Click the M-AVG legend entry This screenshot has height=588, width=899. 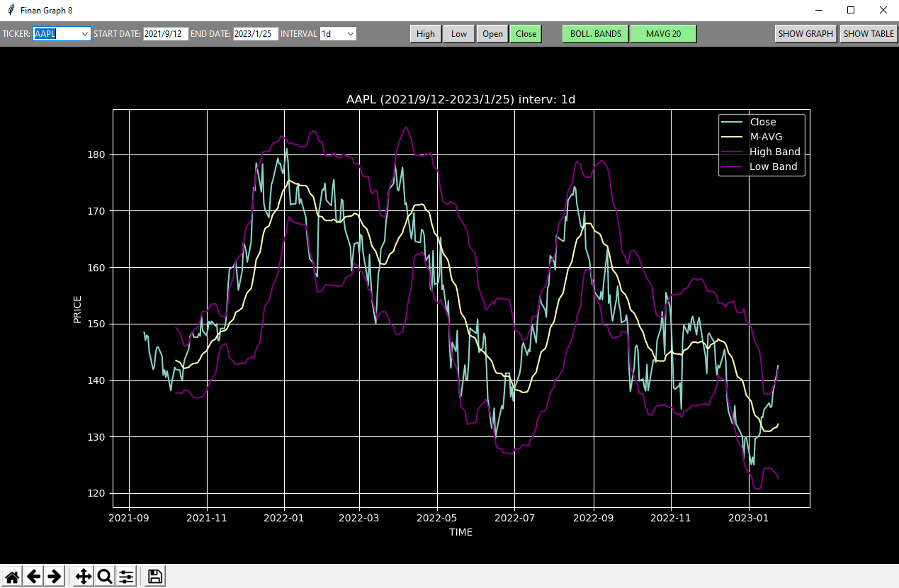(x=767, y=137)
